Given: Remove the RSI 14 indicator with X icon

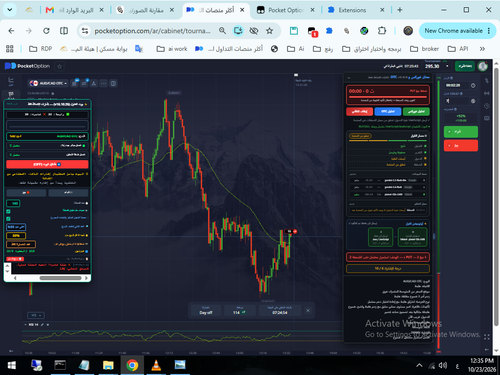Looking at the screenshot, I should tap(48, 325).
